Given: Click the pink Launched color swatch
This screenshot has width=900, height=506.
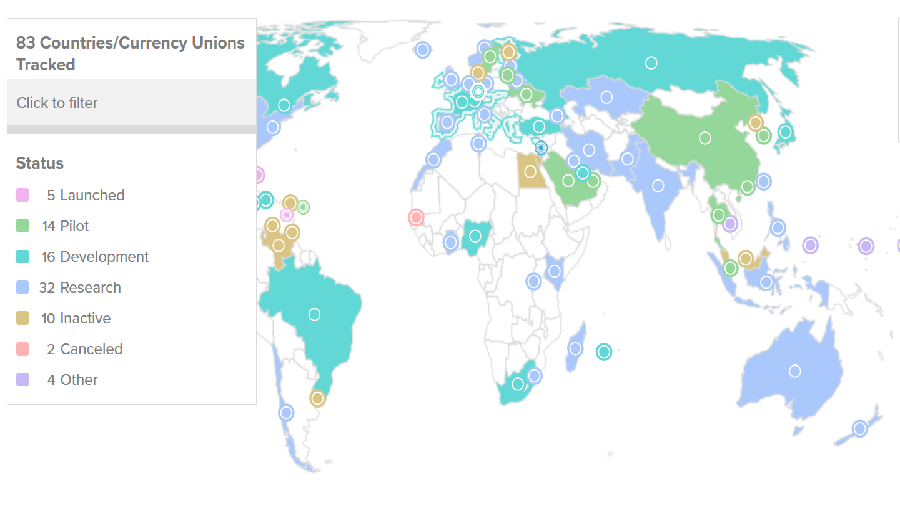Looking at the screenshot, I should (22, 195).
